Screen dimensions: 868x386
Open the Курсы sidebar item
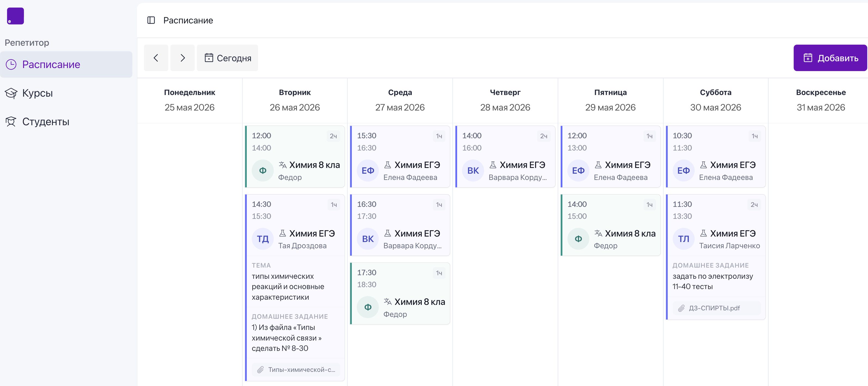[66, 93]
